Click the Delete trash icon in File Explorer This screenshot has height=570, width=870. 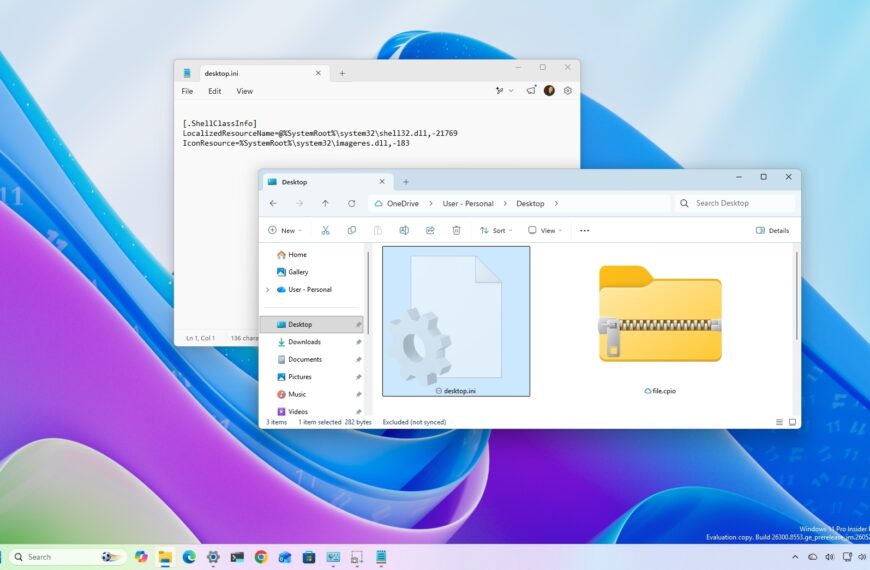(x=456, y=230)
